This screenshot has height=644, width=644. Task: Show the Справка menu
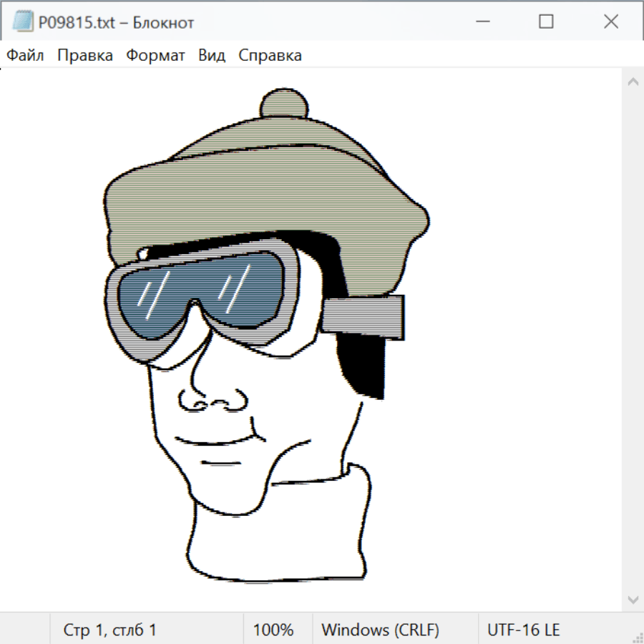click(270, 56)
